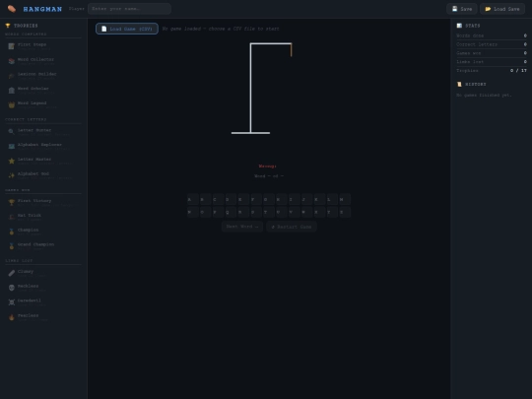
Task: Click the Daredevil skull-and-crossbones icon
Action: [12, 302]
